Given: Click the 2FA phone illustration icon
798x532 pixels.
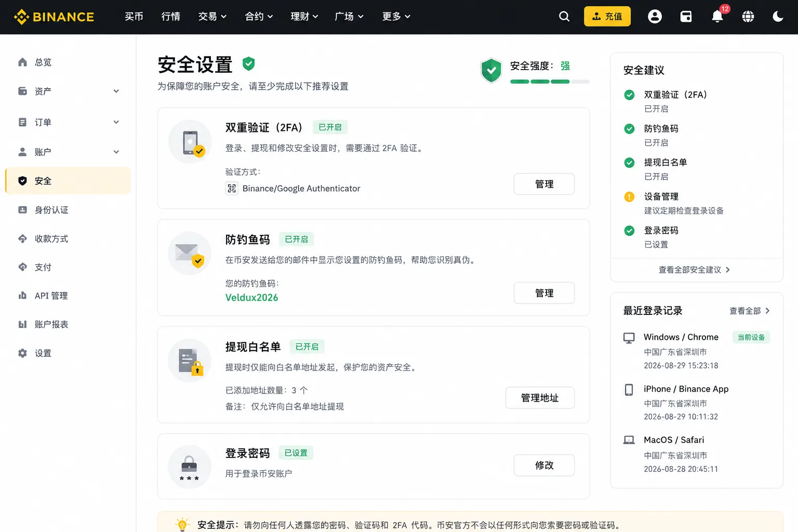Looking at the screenshot, I should coord(190,142).
